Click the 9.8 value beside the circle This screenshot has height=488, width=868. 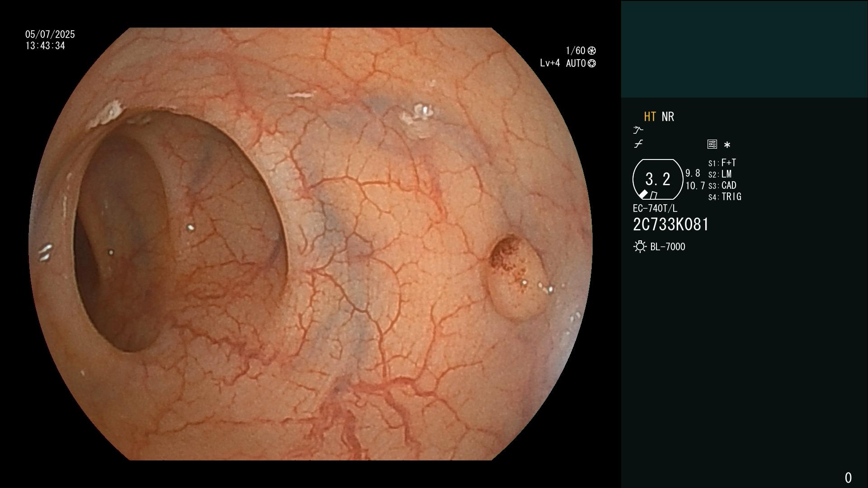(x=693, y=173)
